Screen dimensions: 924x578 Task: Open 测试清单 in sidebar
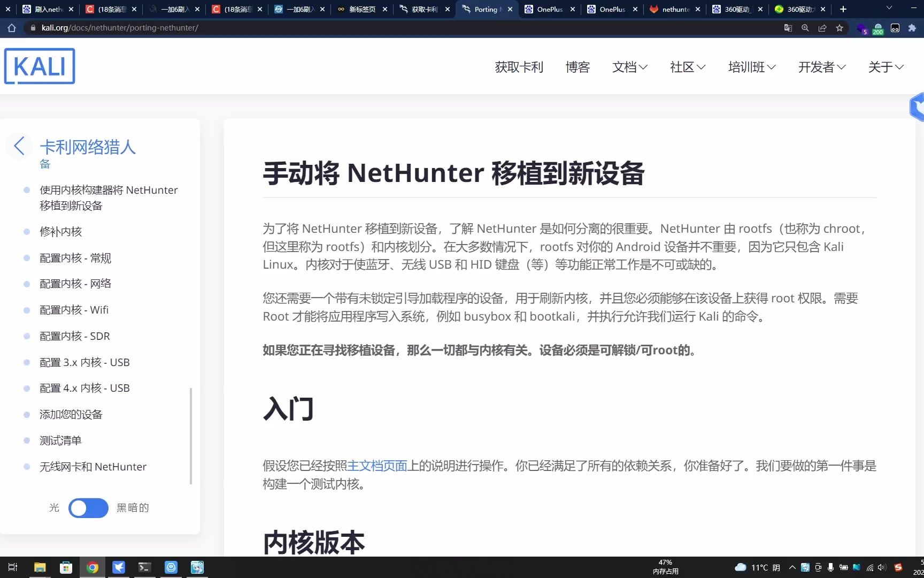[60, 440]
